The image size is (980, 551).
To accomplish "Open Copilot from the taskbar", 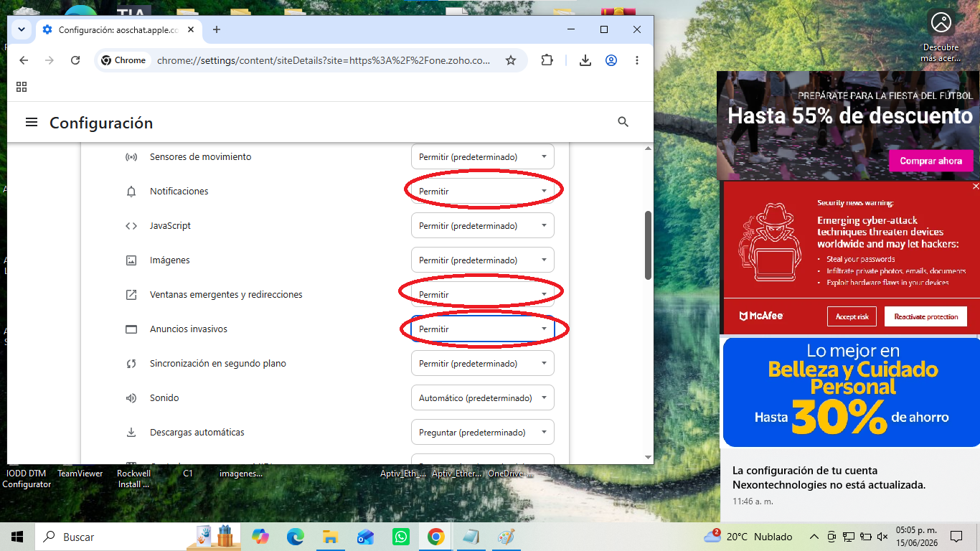I will [x=260, y=537].
